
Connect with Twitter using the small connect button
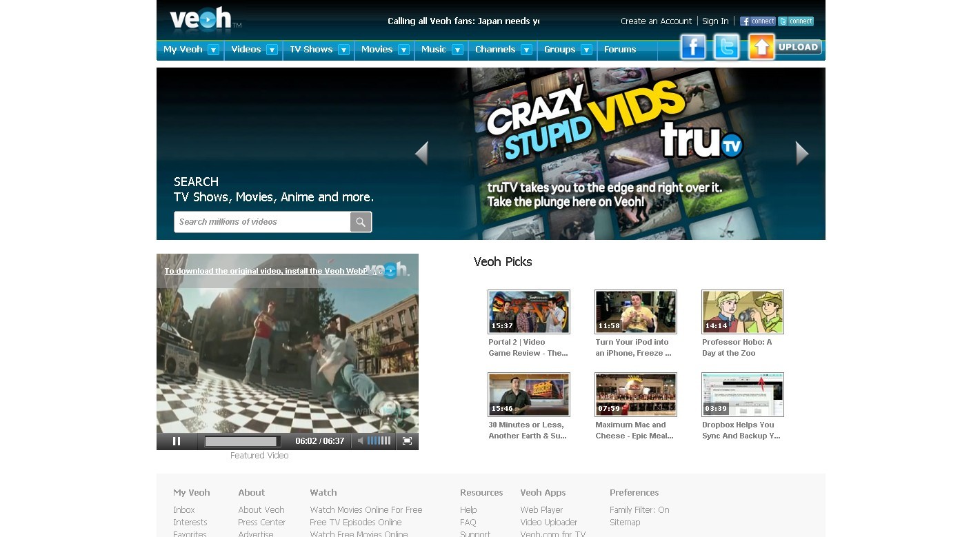796,21
